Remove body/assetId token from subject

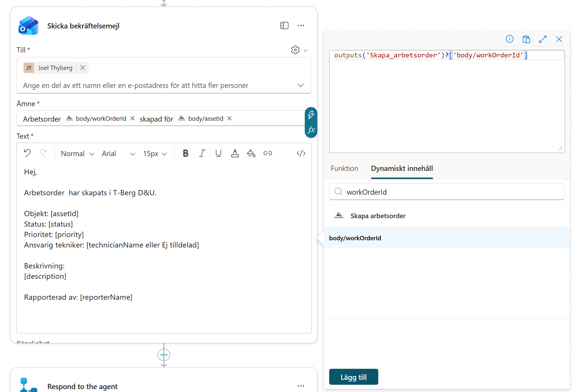pyautogui.click(x=229, y=118)
